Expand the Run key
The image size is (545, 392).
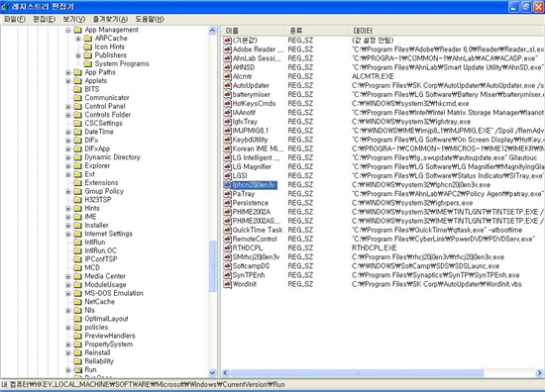click(68, 370)
